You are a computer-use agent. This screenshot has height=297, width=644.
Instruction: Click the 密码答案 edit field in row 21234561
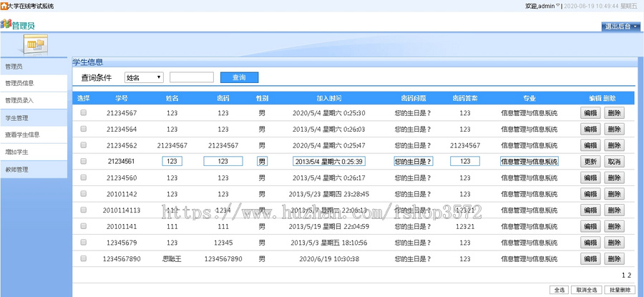pos(465,162)
